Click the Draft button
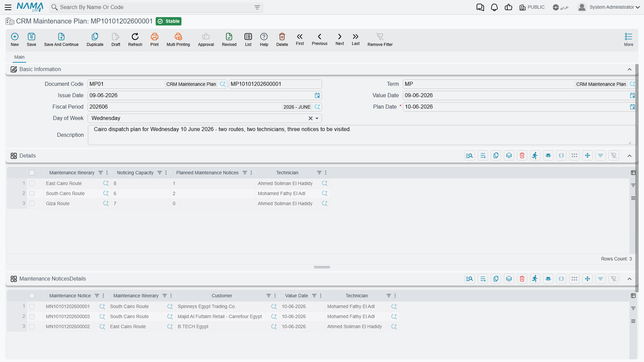This screenshot has width=644, height=362. click(x=116, y=39)
